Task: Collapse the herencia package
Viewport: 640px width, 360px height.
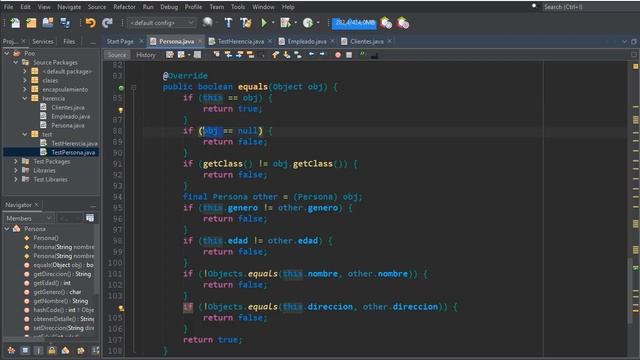Action: [25, 98]
